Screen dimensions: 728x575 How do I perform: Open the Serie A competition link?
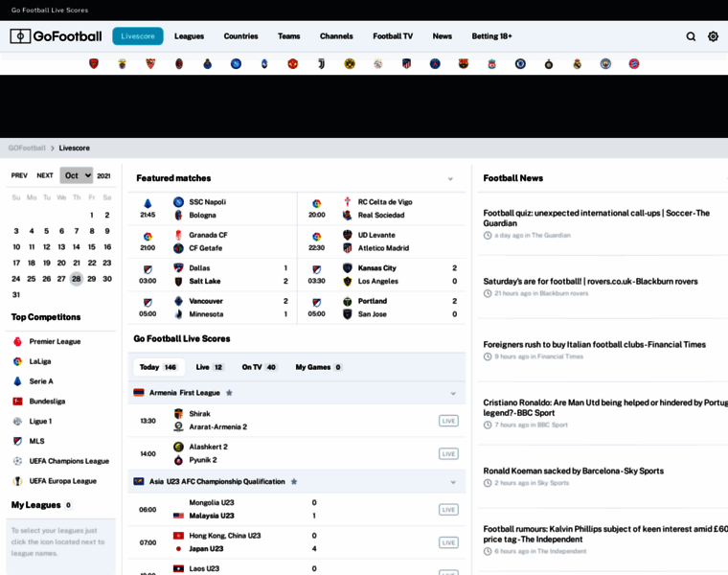[x=41, y=381]
